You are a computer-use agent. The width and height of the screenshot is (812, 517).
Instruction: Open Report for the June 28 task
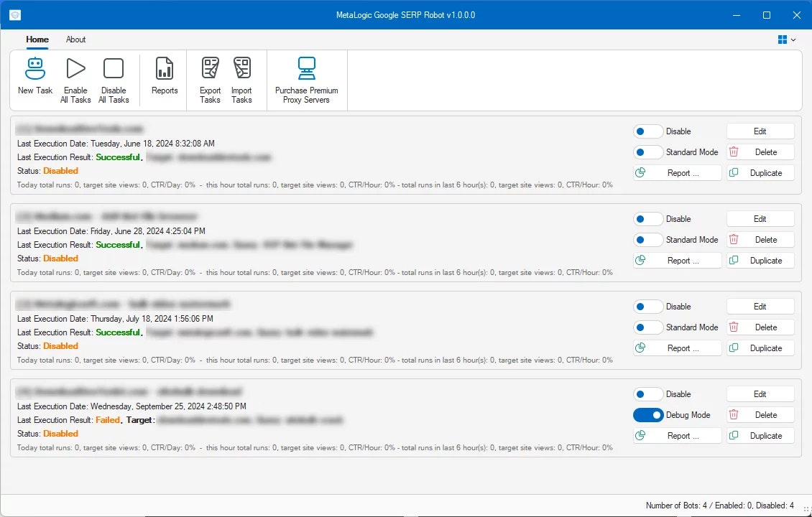coord(678,261)
